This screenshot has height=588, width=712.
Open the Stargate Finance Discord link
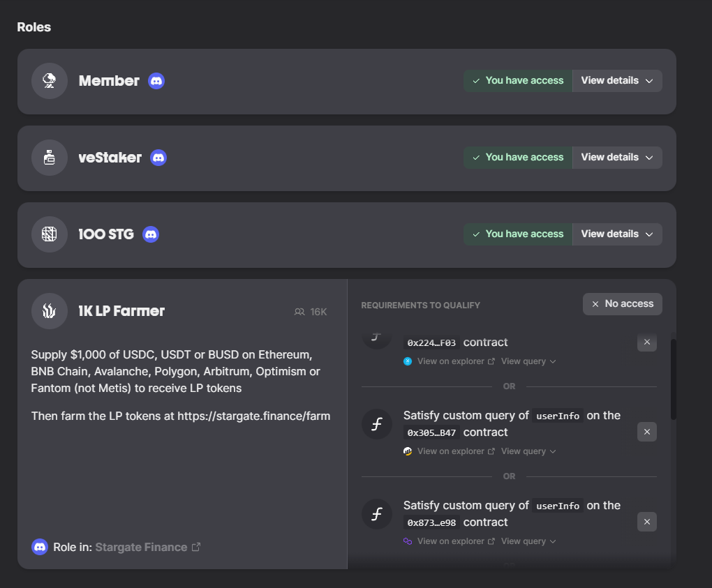147,547
